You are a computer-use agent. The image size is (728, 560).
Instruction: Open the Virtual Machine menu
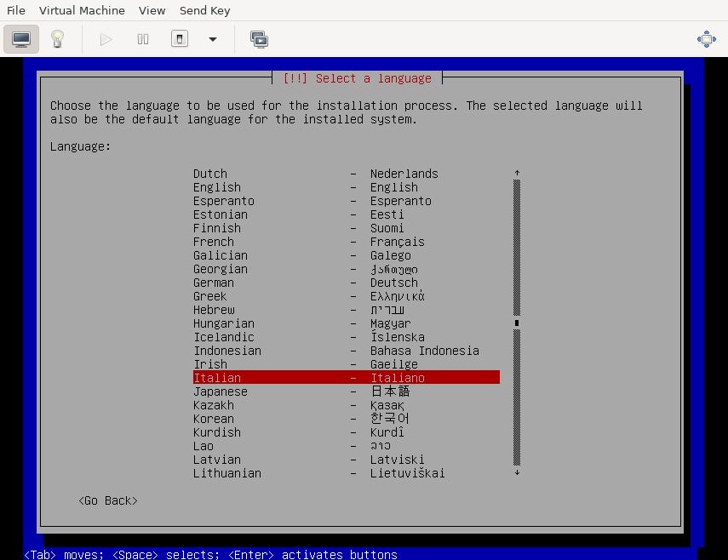click(x=82, y=10)
